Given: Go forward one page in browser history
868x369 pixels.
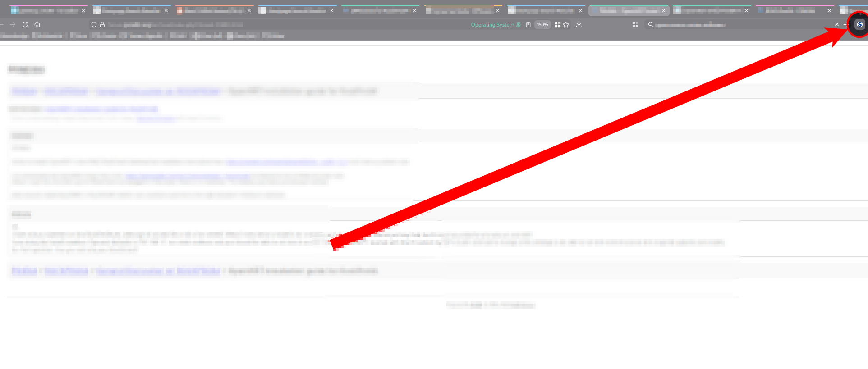Looking at the screenshot, I should [x=13, y=25].
